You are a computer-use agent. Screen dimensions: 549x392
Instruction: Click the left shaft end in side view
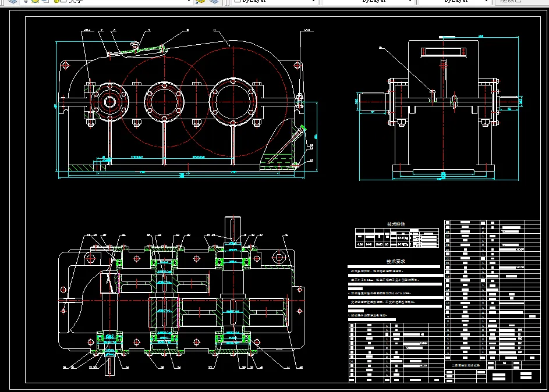[374, 102]
